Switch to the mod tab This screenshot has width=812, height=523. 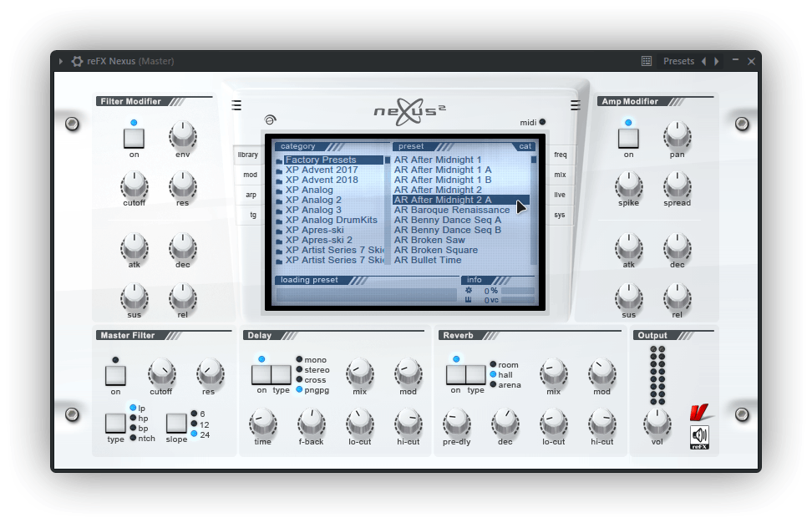click(x=250, y=175)
